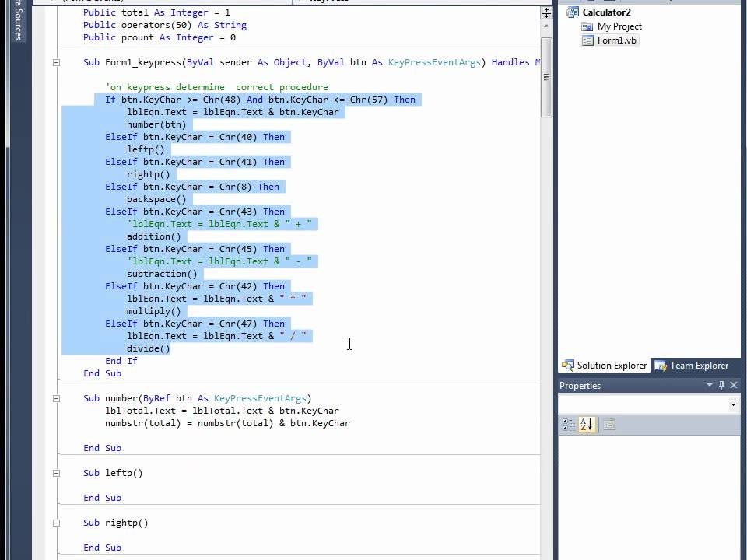Click the 'Public pcount As Integer = 0' line
The image size is (747, 560).
pyautogui.click(x=159, y=37)
